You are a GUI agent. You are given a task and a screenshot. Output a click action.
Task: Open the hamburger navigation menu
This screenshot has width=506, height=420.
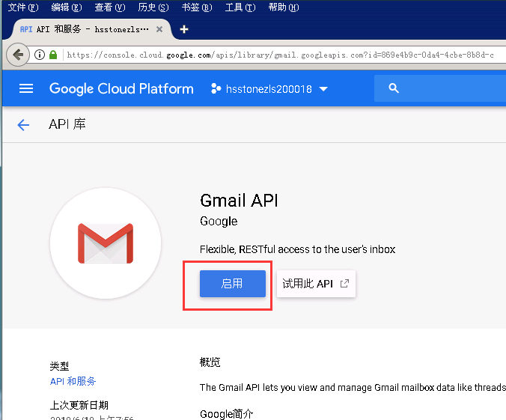(26, 88)
